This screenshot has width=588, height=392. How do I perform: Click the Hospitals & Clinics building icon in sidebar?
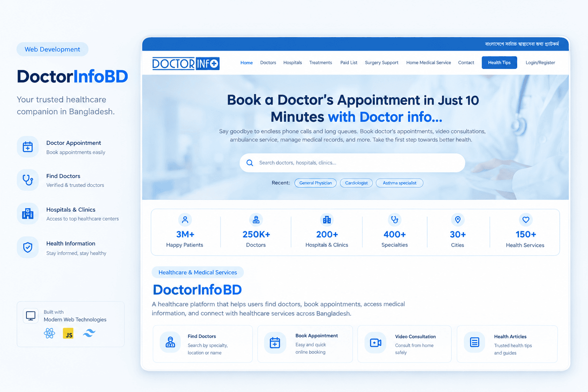(x=28, y=214)
